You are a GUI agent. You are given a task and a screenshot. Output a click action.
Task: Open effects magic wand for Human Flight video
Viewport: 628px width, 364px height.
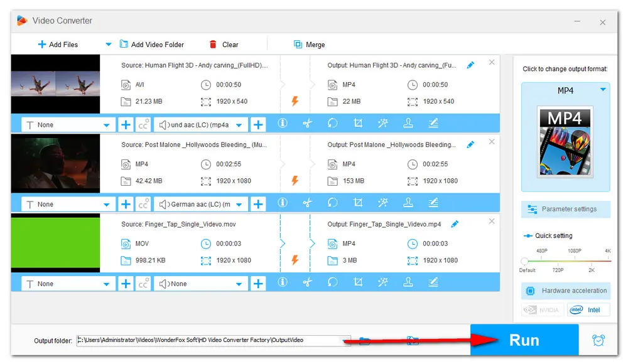(x=383, y=124)
